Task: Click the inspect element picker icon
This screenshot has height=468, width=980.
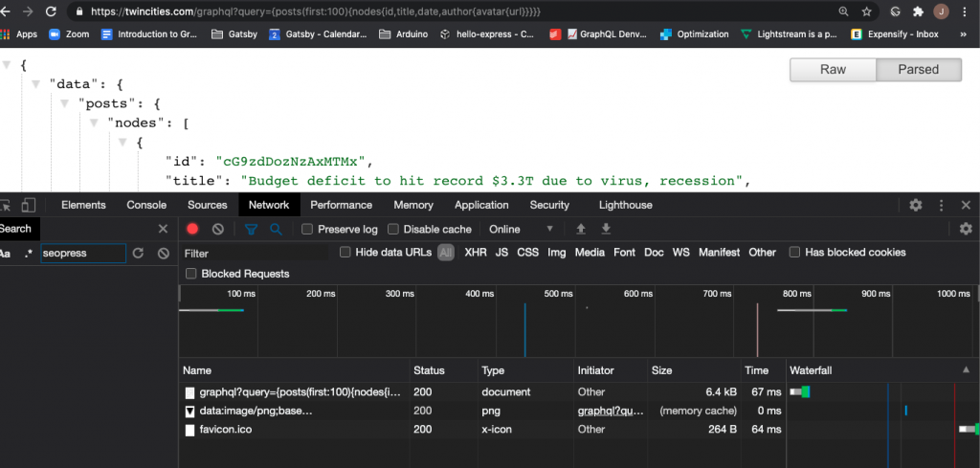Action: [x=5, y=205]
